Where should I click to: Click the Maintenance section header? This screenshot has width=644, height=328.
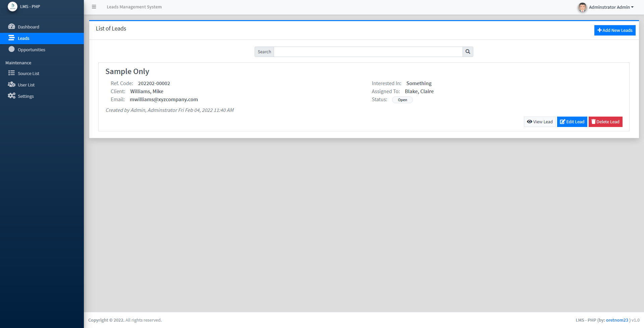click(18, 63)
